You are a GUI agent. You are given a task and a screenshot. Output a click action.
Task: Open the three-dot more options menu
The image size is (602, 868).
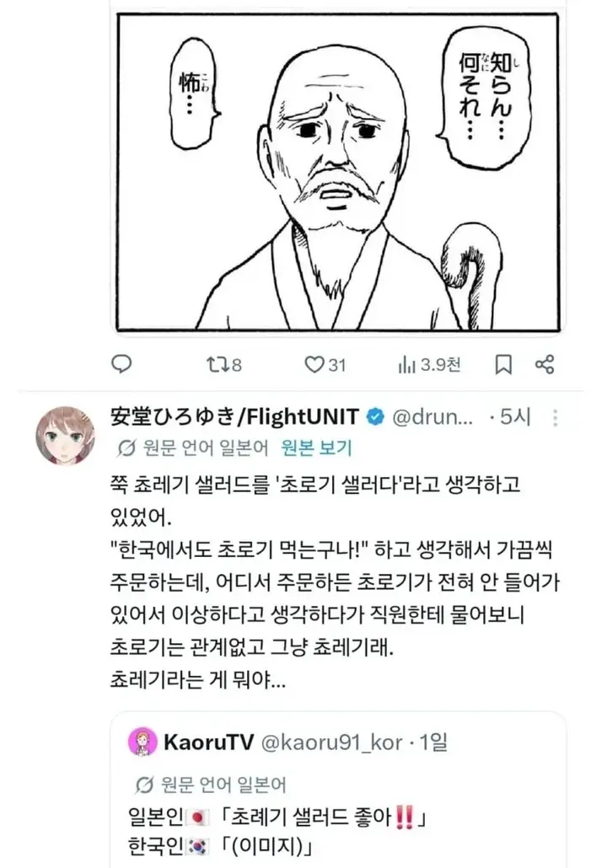[x=555, y=418]
